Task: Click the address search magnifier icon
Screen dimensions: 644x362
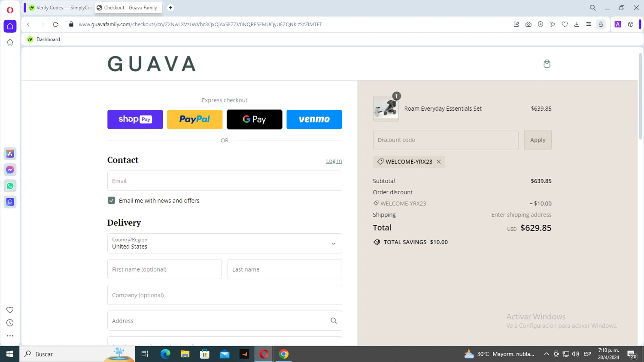Action: coord(334,321)
